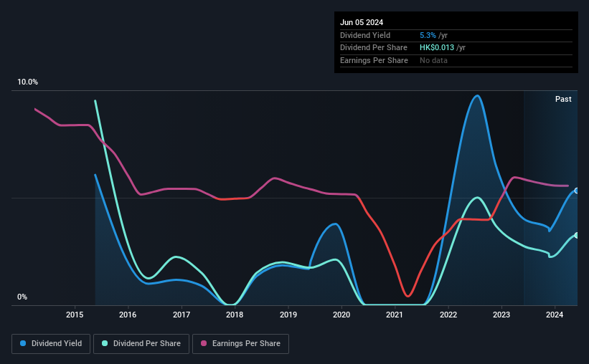The image size is (589, 364).
Task: Click the 10.0% y-axis label
Action: (x=27, y=82)
